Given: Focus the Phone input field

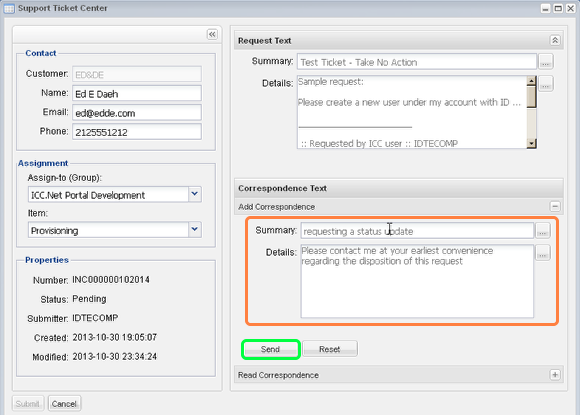Looking at the screenshot, I should [137, 132].
